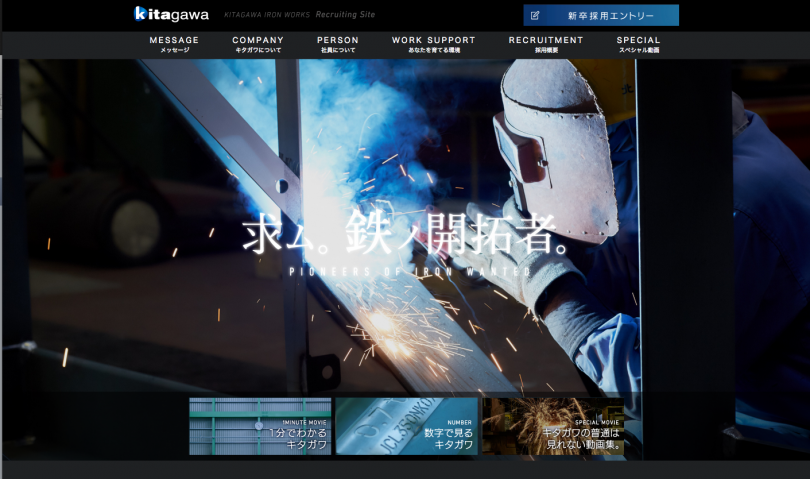
Task: Click the 'KITAGAWA IRON WORKS' header text
Action: [267, 16]
